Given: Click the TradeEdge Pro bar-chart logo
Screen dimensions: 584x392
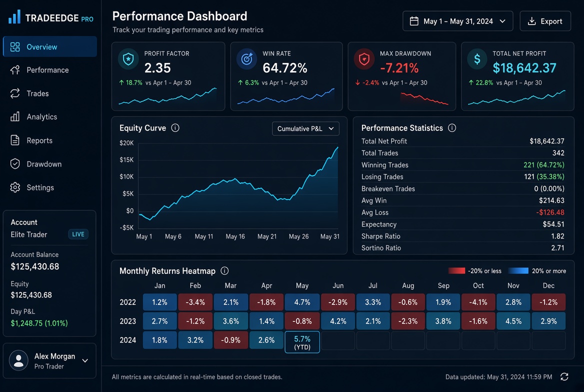Looking at the screenshot, I should 14,17.
